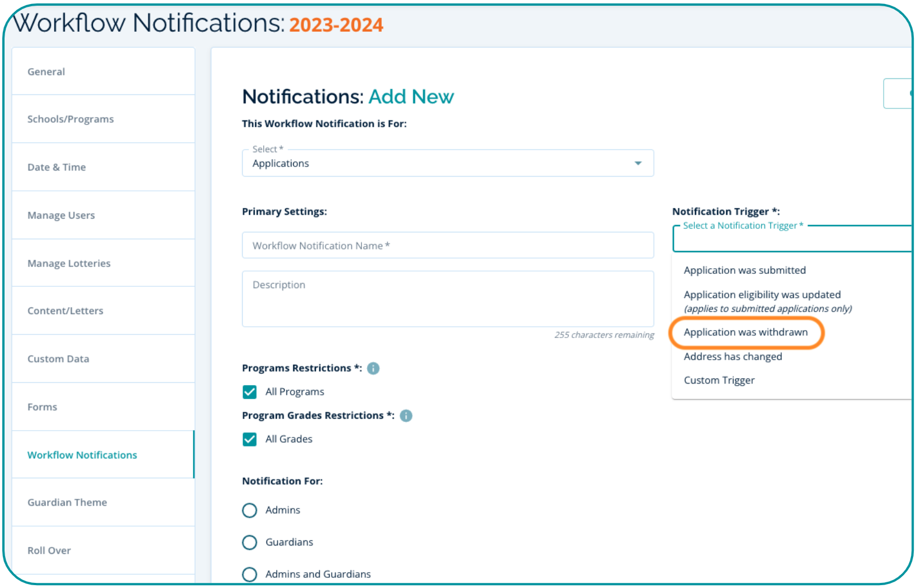916x588 pixels.
Task: Select the Admins radio button
Action: [x=249, y=510]
